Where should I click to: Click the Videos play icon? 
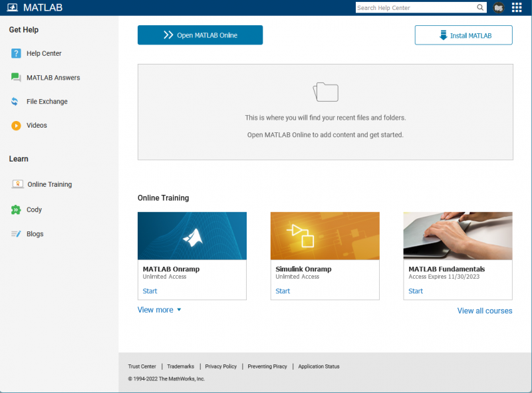(x=16, y=125)
